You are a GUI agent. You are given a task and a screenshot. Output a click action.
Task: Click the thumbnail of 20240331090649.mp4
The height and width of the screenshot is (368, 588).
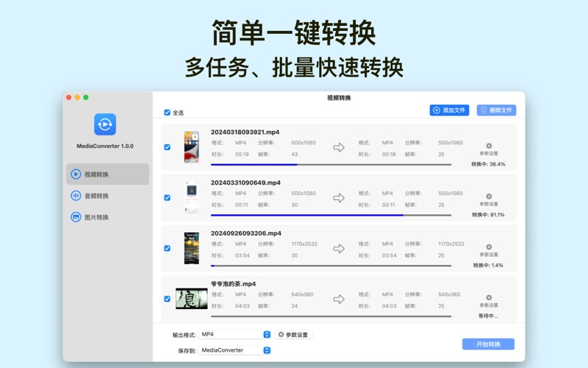192,197
